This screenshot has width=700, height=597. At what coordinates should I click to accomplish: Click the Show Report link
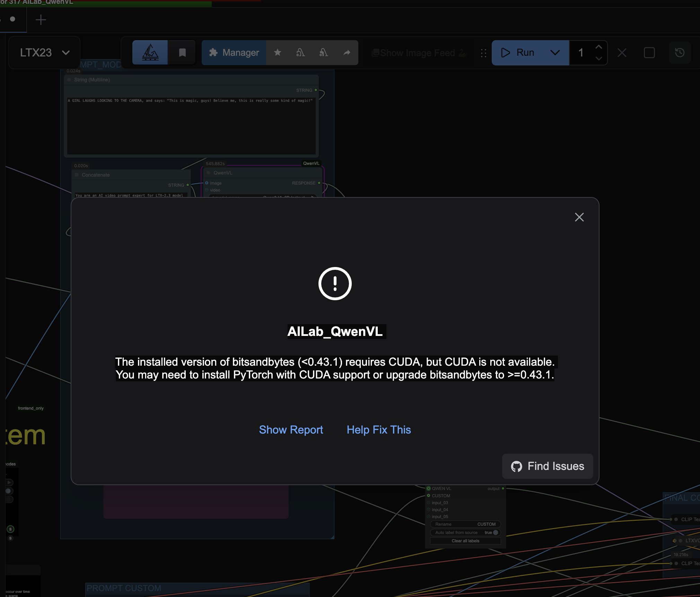291,430
